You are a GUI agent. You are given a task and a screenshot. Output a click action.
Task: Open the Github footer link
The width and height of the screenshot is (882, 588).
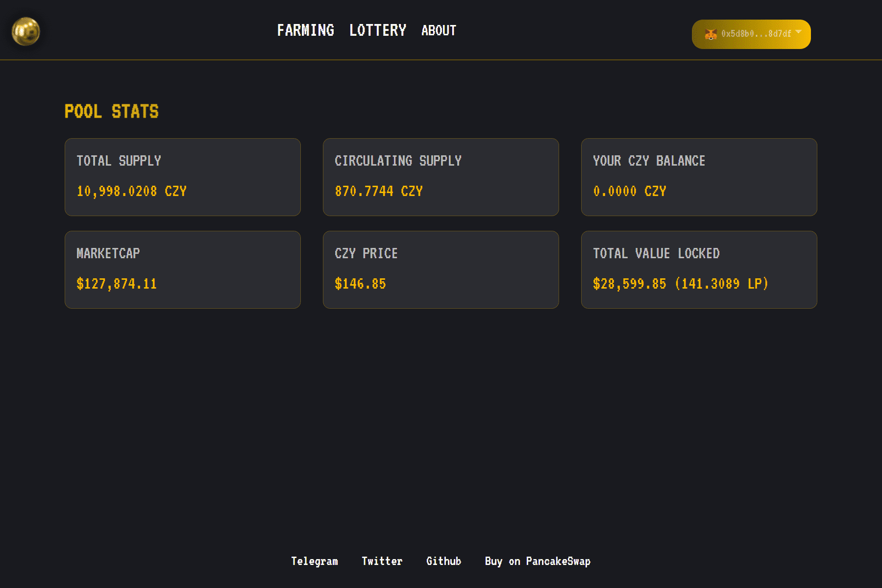click(x=443, y=561)
